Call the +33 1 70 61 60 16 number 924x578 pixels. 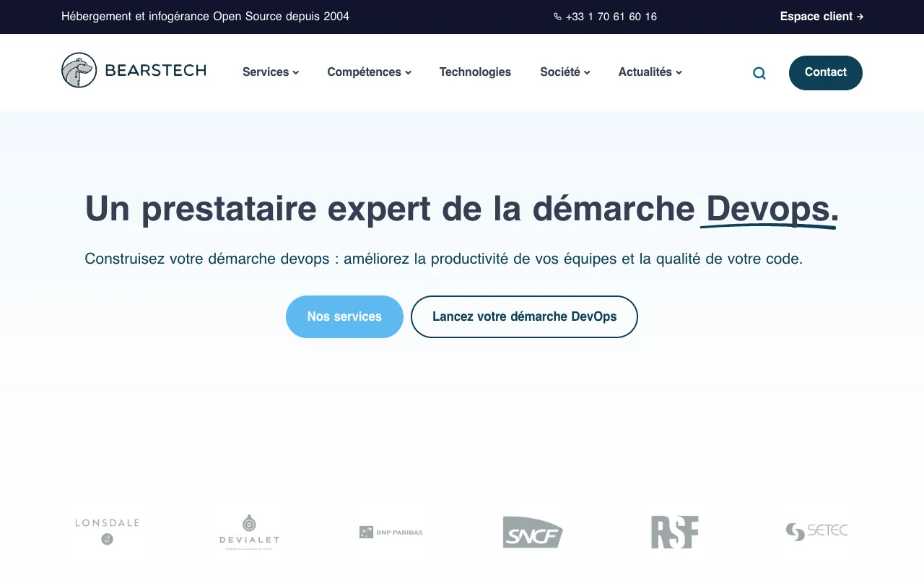(x=611, y=17)
